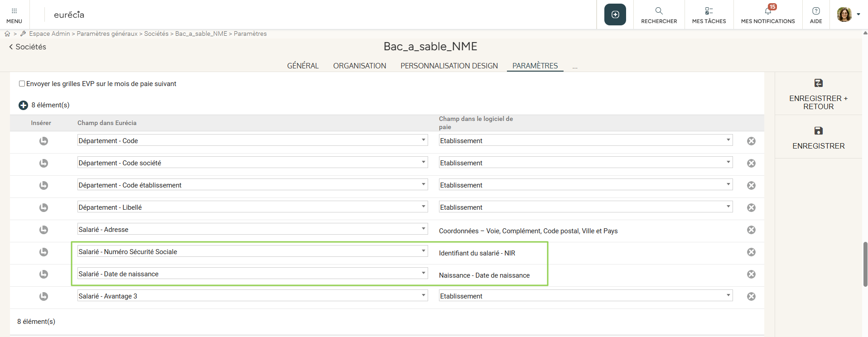This screenshot has width=868, height=337.
Task: Enable Envoyer les grilles EVP checkbox
Action: click(22, 84)
